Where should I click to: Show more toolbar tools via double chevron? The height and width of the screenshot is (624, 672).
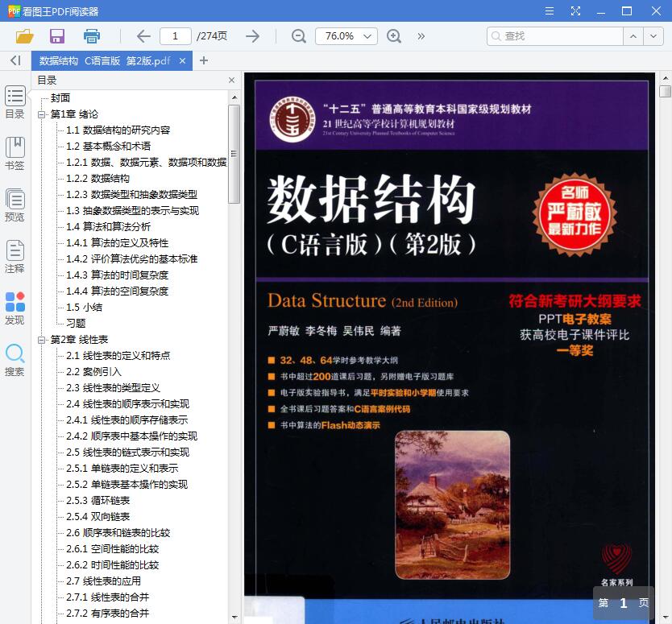click(x=421, y=36)
